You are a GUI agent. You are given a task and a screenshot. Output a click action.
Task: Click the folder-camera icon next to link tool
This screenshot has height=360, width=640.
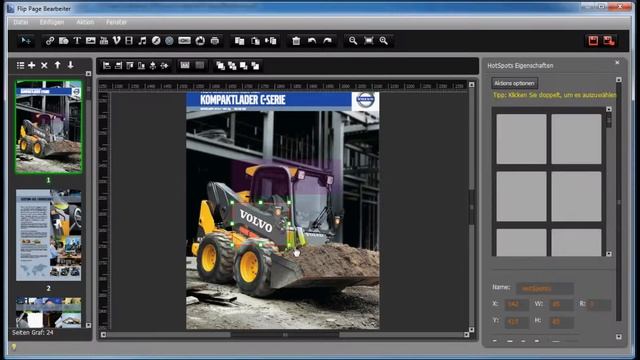[x=63, y=40]
